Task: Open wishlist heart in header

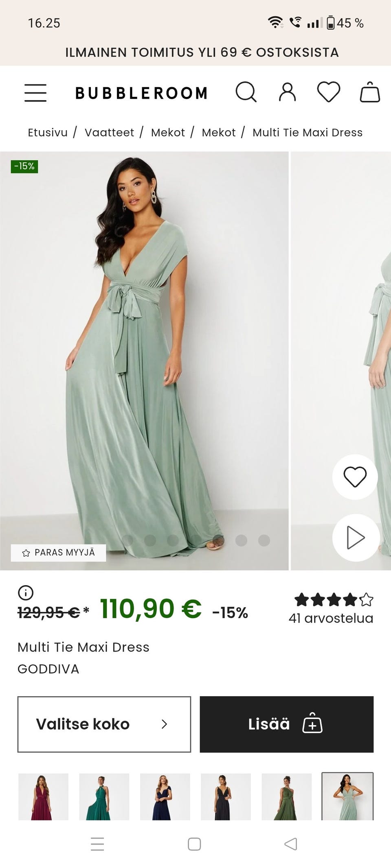Action: coord(329,92)
